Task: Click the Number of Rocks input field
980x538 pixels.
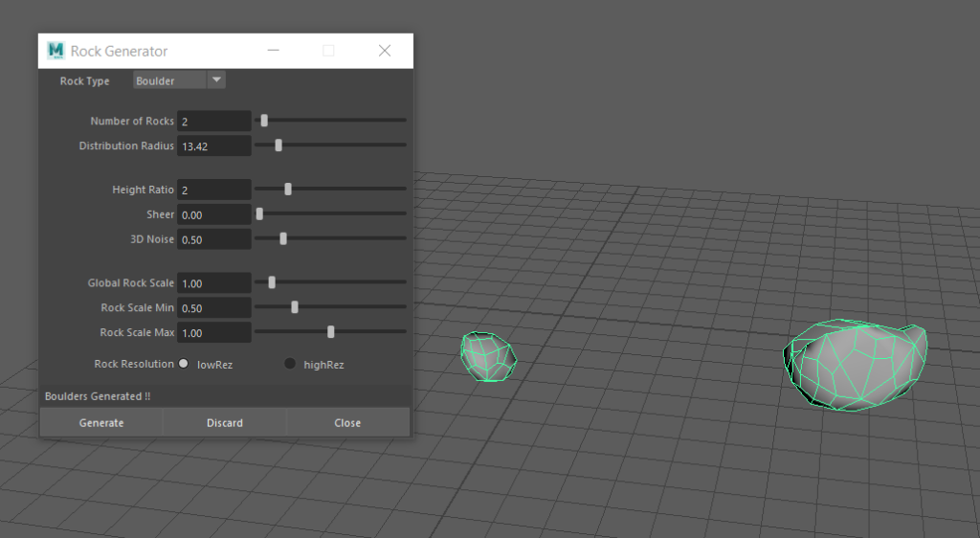Action: (213, 122)
